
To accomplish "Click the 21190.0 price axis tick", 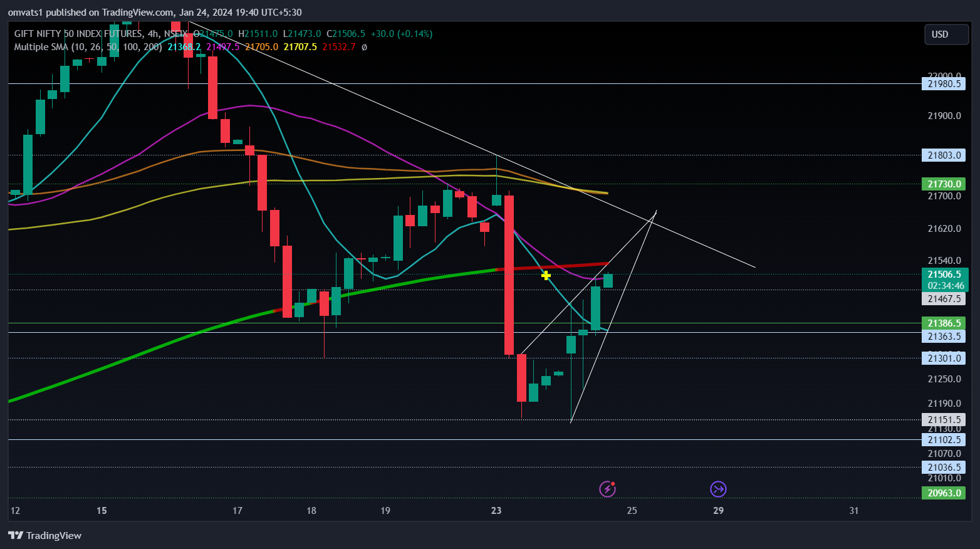I will [944, 404].
